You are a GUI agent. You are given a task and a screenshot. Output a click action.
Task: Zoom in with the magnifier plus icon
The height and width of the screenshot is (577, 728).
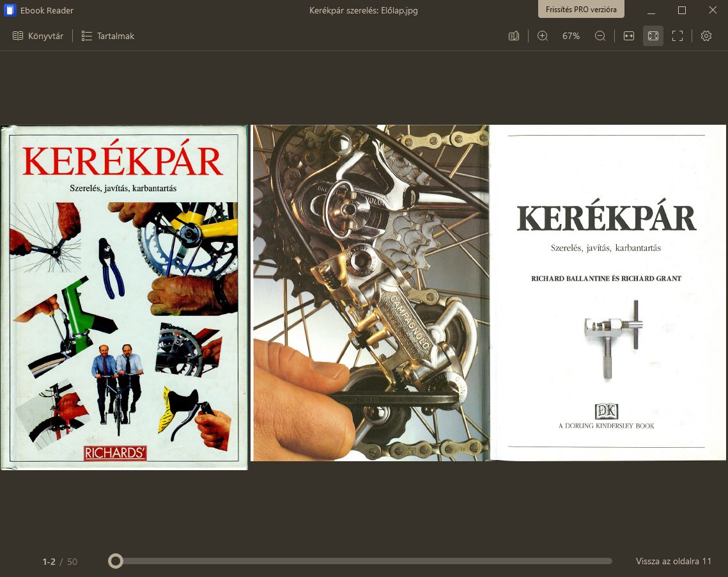(542, 36)
